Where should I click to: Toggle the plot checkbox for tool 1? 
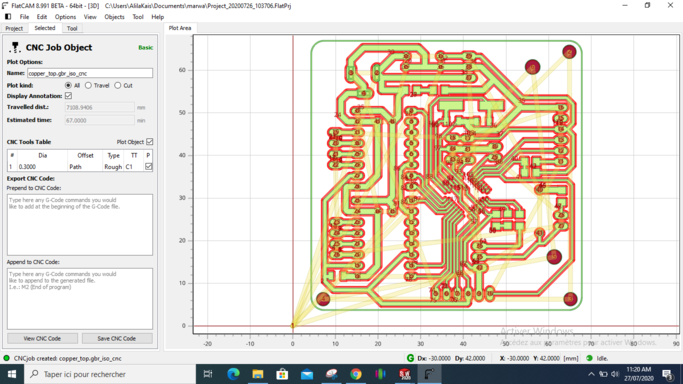pos(149,167)
